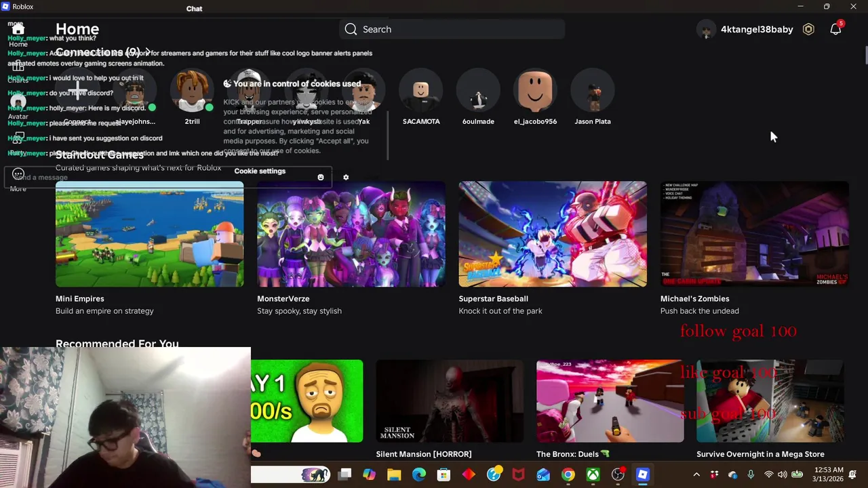Open the Windows notification center bell
The width and height of the screenshot is (868, 488).
click(x=852, y=474)
